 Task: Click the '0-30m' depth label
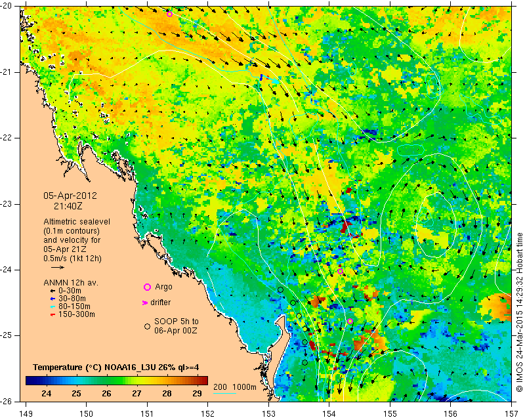70,291
